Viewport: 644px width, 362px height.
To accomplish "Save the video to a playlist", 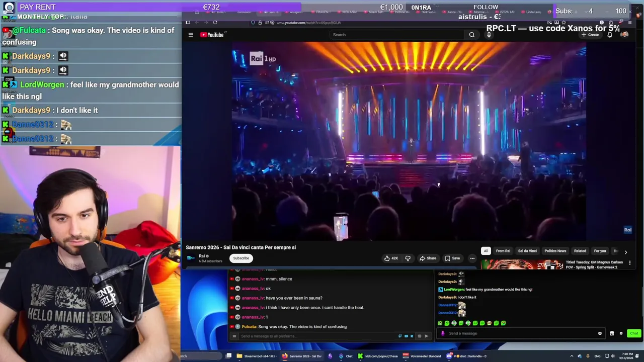I will coord(452,258).
